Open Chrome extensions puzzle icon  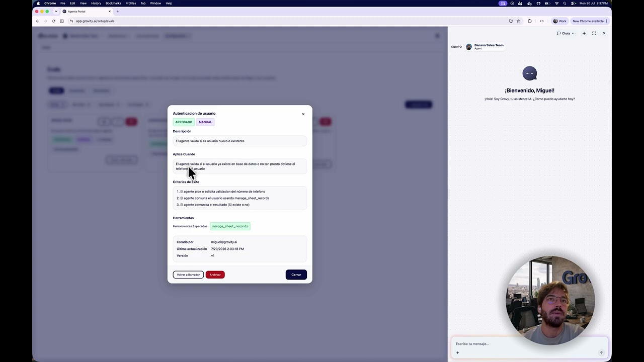(x=530, y=21)
